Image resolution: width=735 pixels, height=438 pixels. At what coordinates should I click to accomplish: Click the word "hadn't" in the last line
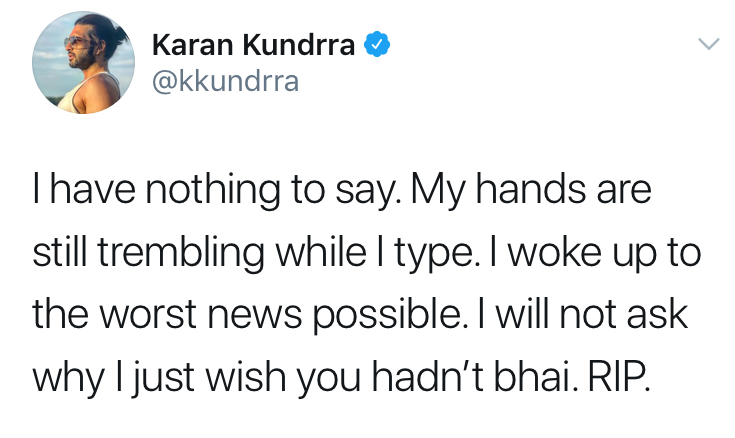428,377
